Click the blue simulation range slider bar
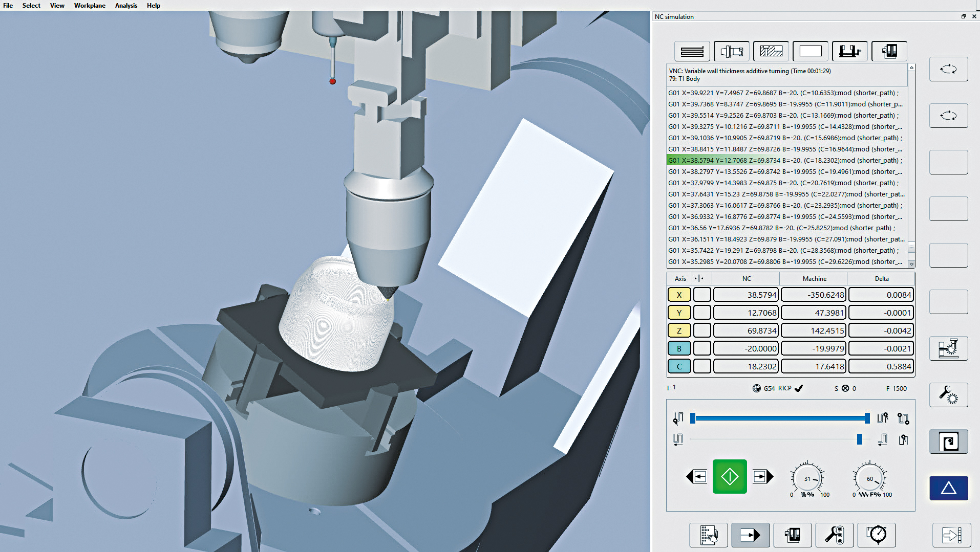This screenshot has width=980, height=552. pyautogui.click(x=779, y=418)
